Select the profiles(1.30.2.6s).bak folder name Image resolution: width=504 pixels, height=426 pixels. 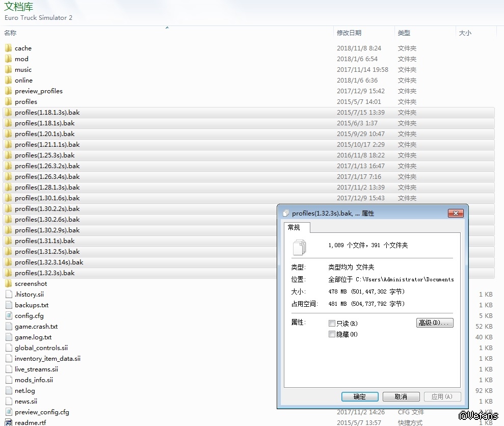pos(47,220)
